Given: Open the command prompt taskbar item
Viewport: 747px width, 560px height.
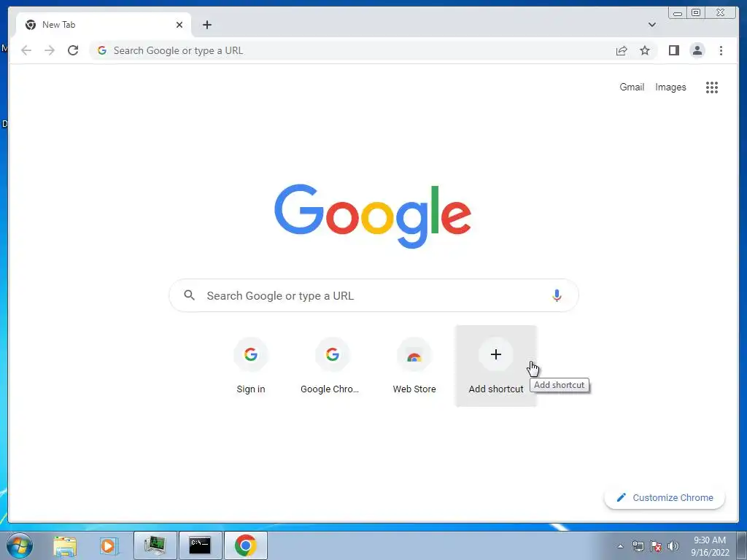Looking at the screenshot, I should click(200, 545).
